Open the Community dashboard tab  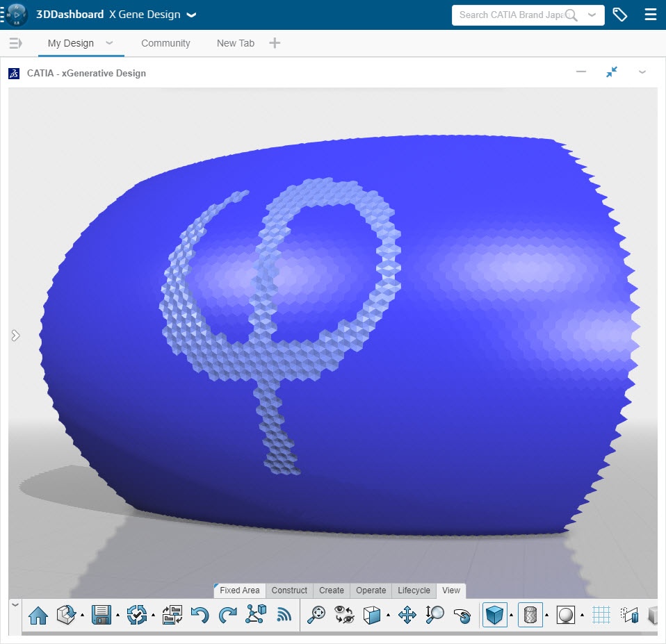pyautogui.click(x=165, y=43)
